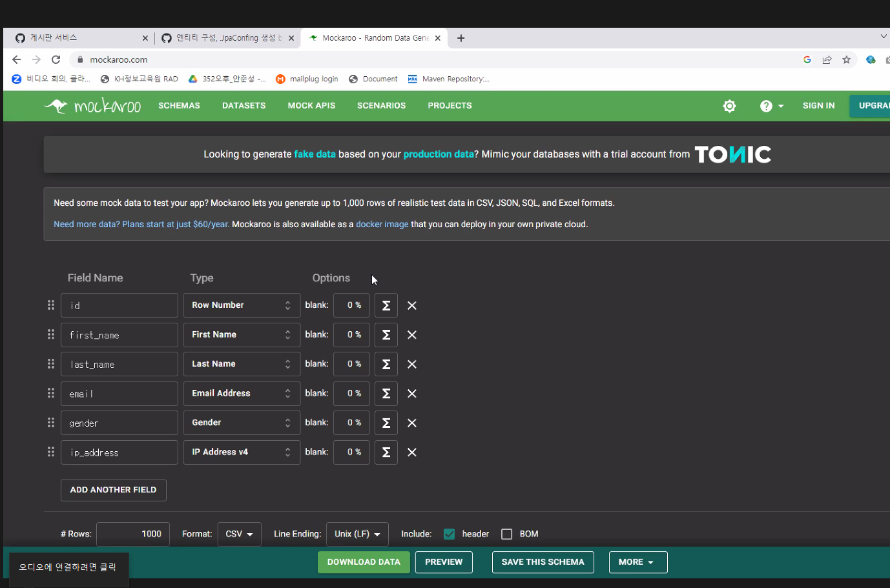Open SCHEMAS menu
The height and width of the screenshot is (588, 890).
(179, 106)
